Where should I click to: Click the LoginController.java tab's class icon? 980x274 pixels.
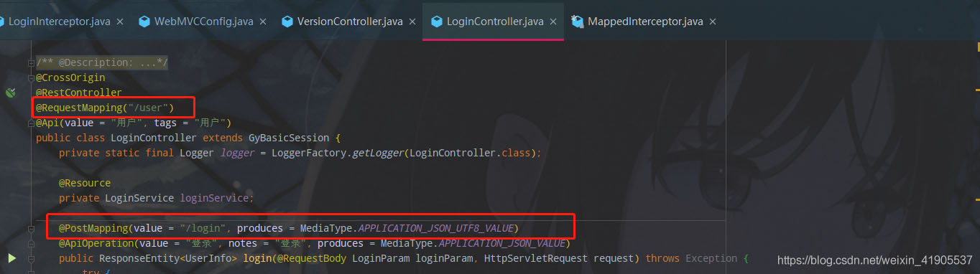[x=436, y=22]
